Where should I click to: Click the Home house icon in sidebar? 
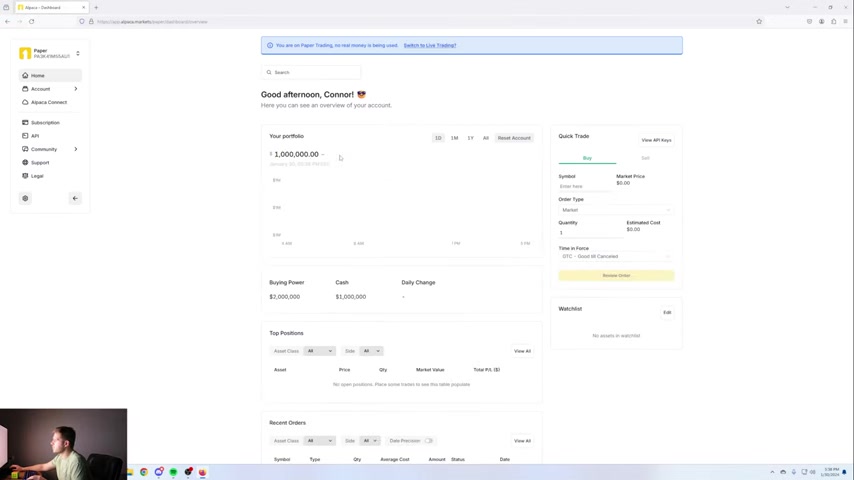click(25, 75)
